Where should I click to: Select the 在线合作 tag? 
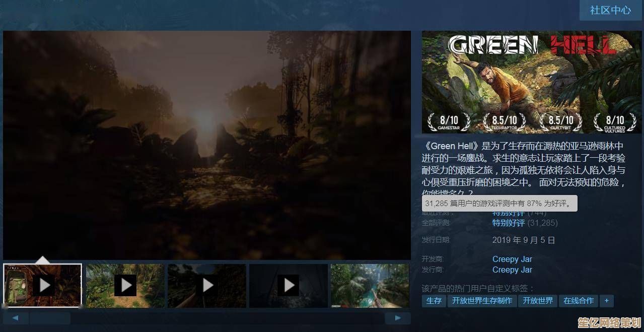click(578, 301)
